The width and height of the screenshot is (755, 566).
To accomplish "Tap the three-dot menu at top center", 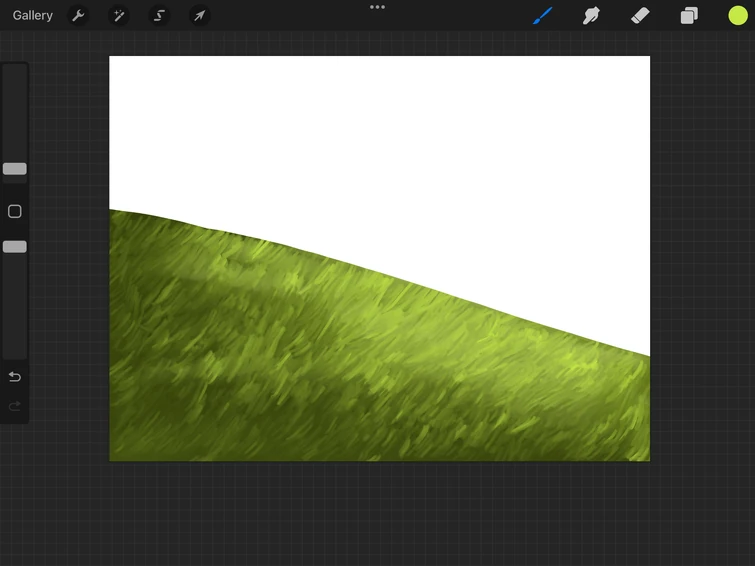I will 378,7.
